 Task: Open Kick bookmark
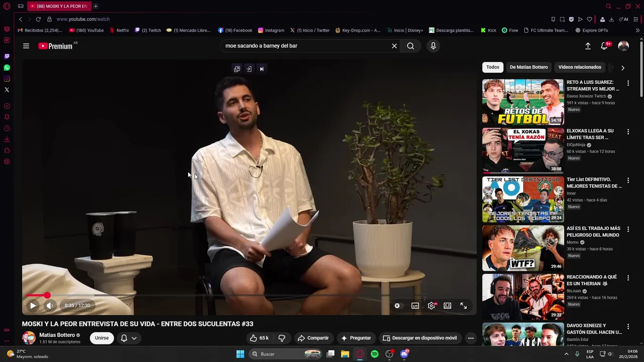click(488, 30)
